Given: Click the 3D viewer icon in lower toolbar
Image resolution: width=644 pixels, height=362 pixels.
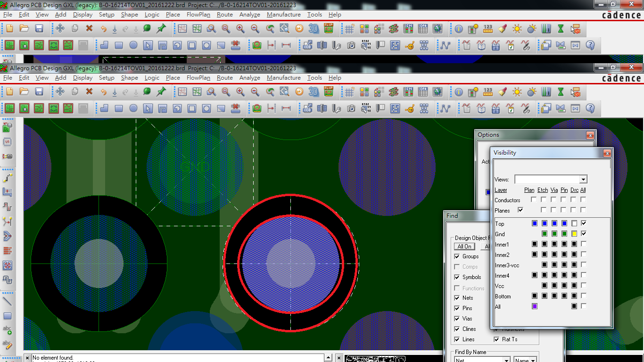Looking at the screenshot, I should (x=314, y=92).
